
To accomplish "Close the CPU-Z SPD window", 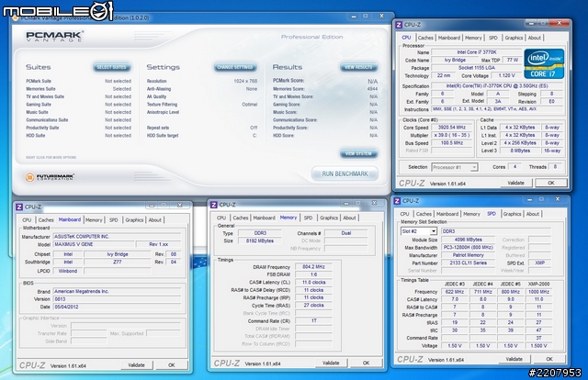I will (x=558, y=199).
